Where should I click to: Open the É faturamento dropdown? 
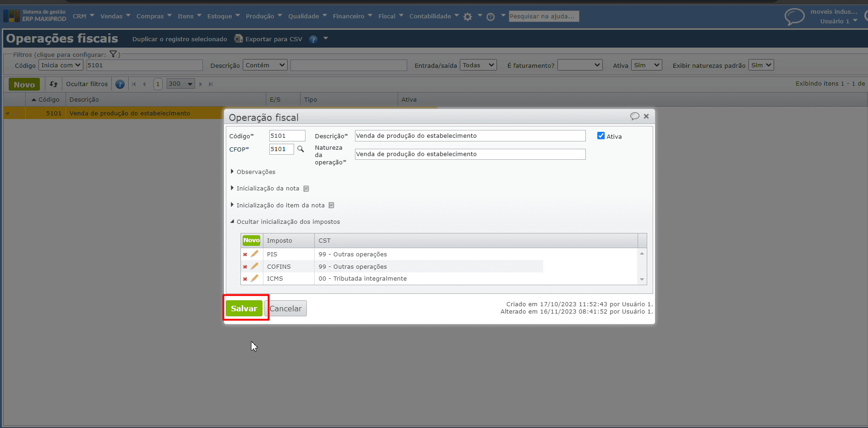click(x=580, y=65)
